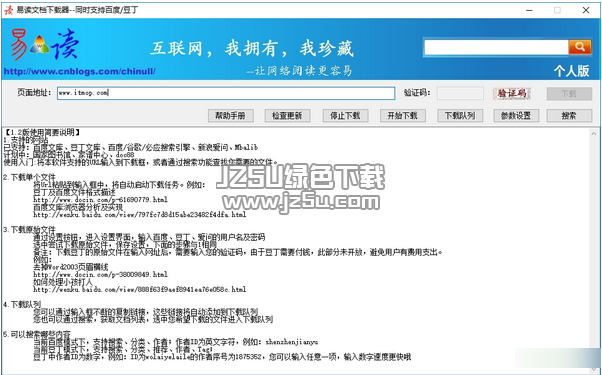602x375 pixels.
Task: Click the 5.可以搜索哪些内容 heading
Action: coord(37,334)
